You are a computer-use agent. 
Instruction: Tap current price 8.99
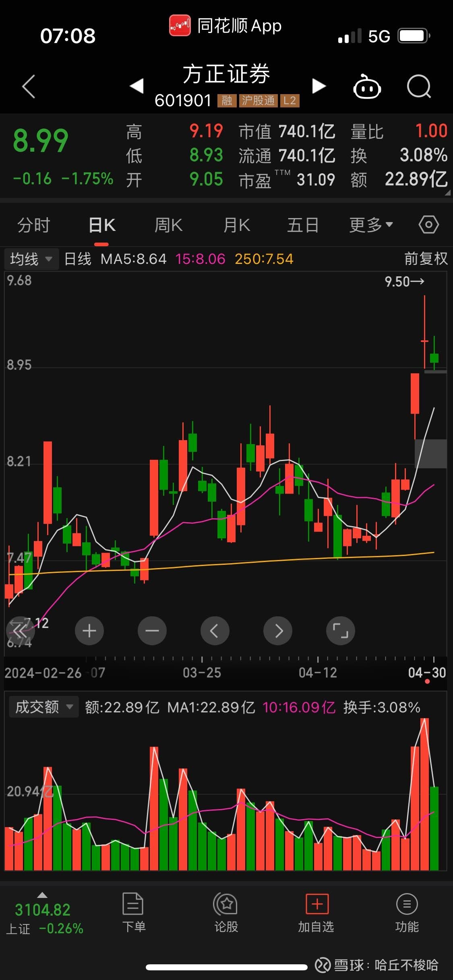tap(41, 140)
